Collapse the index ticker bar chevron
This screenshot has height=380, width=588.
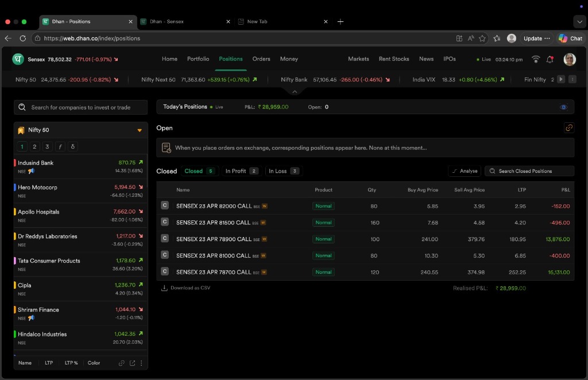coord(295,91)
